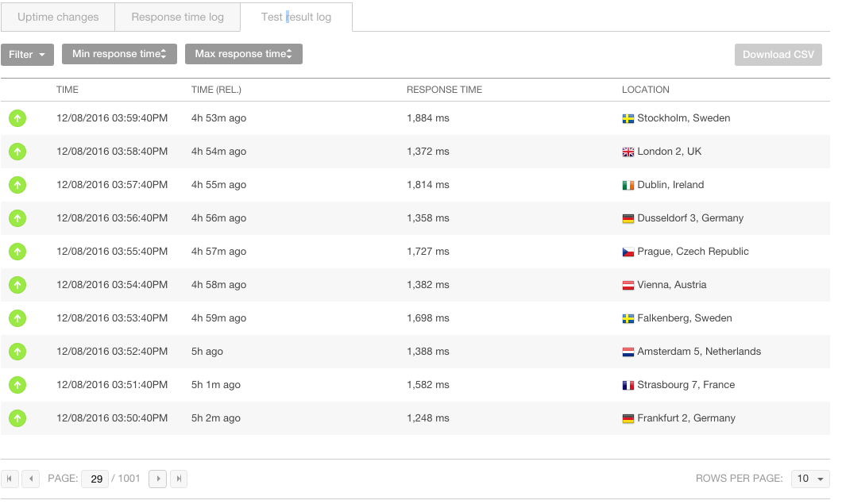The height and width of the screenshot is (504, 842).
Task: Go to the previous page of results
Action: click(30, 479)
